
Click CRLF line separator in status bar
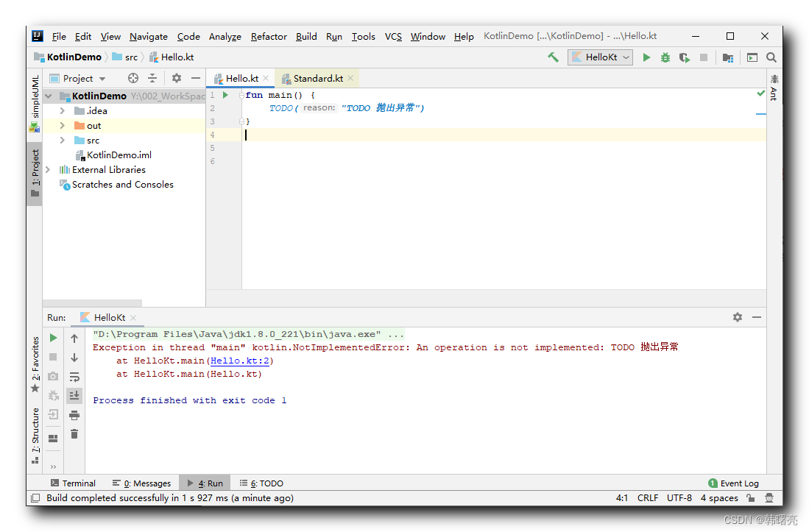coord(648,498)
